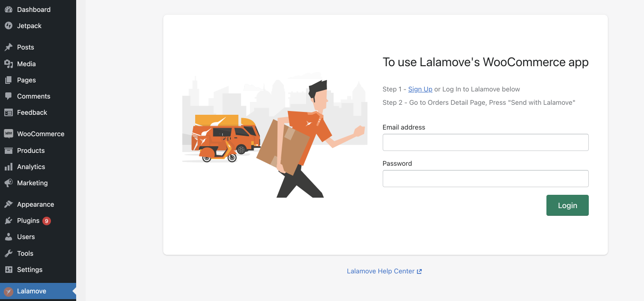
Task: Click the Appearance paintbrush icon
Action: click(9, 204)
